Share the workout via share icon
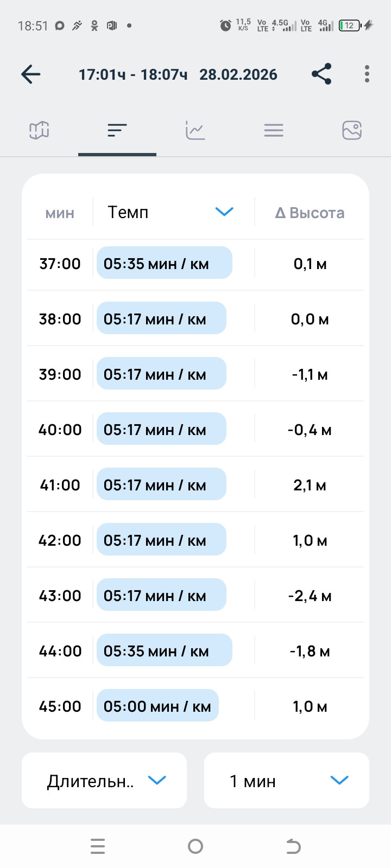391x868 pixels. [x=321, y=74]
